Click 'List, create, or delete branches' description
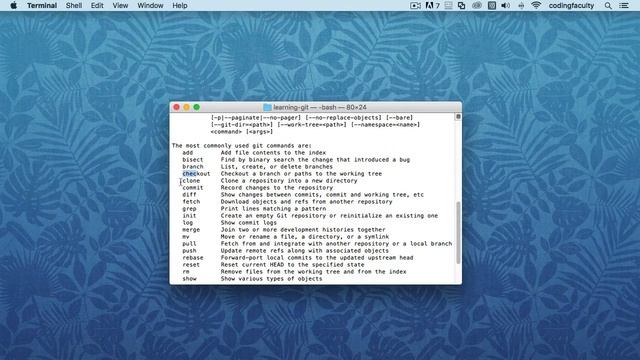This screenshot has height=360, width=640. tap(277, 167)
